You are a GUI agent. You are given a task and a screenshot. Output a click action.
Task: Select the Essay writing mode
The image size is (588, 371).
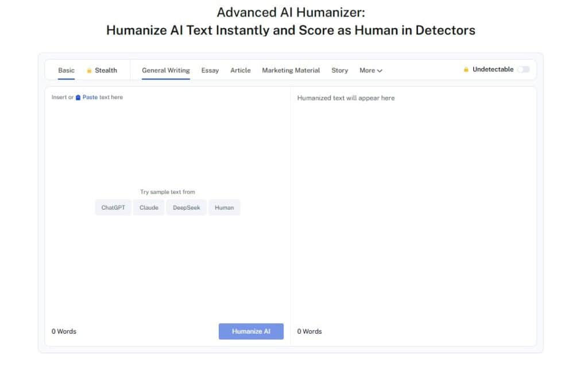click(x=210, y=71)
